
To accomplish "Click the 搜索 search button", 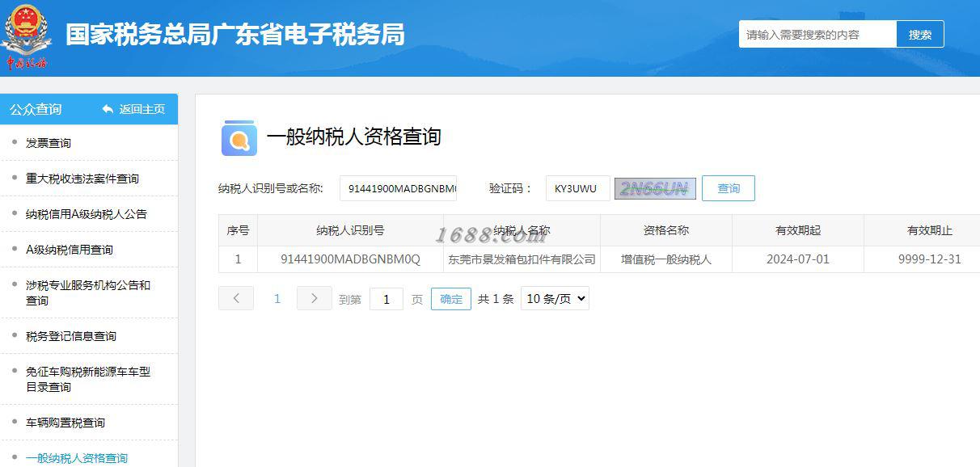I will [x=920, y=34].
